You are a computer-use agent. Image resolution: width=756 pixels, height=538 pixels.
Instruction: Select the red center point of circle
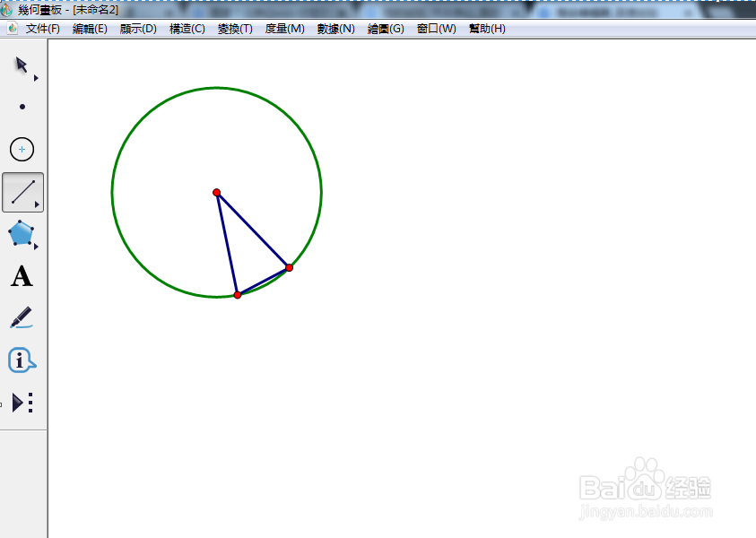coord(216,193)
